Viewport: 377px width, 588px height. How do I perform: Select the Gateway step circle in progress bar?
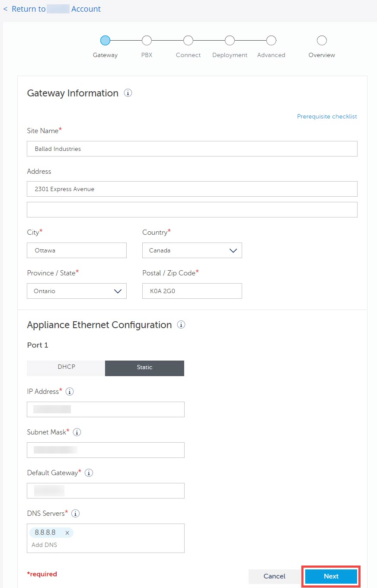pyautogui.click(x=105, y=40)
